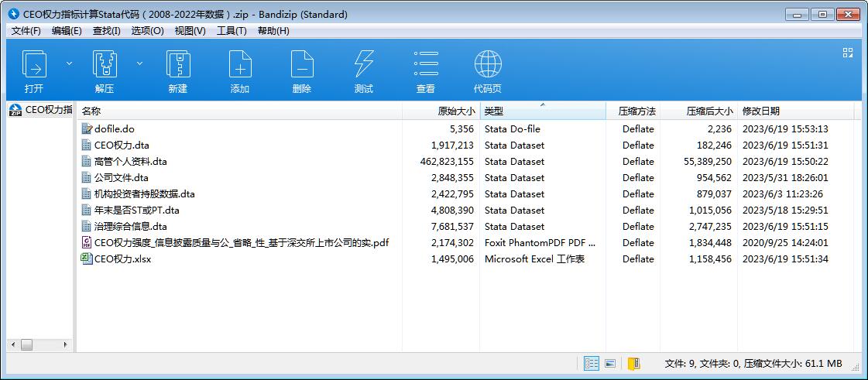Click the 高管个人资料.dta file name
Screen dimensions: 868x380
(x=131, y=162)
